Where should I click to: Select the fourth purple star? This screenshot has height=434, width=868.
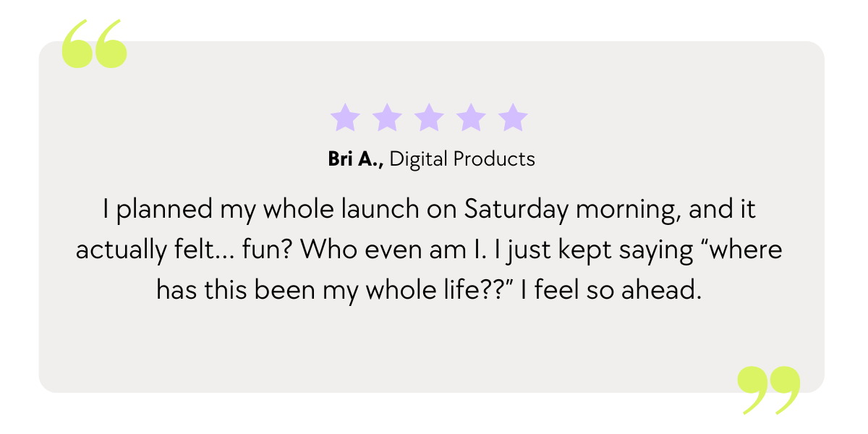[472, 117]
